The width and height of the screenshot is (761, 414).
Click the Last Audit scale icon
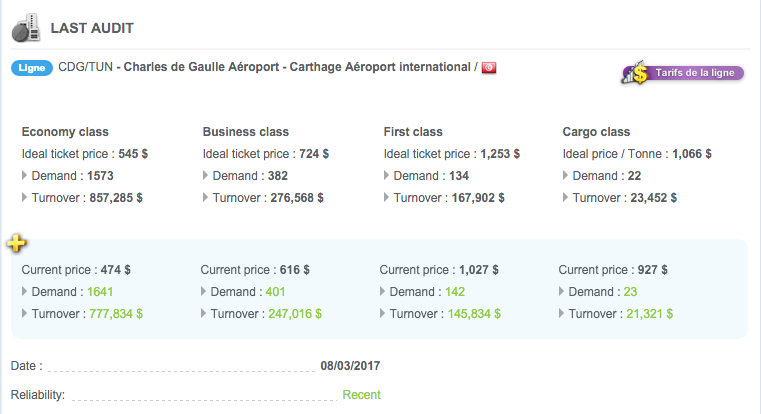pos(26,28)
